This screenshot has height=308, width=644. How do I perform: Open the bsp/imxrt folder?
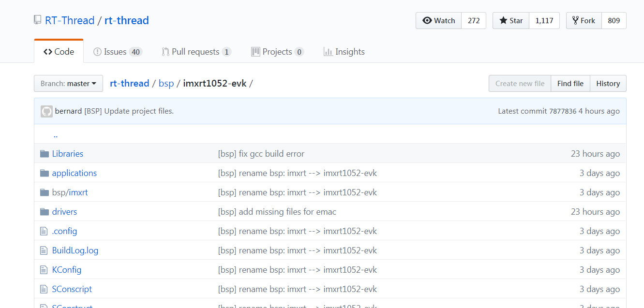pos(70,192)
